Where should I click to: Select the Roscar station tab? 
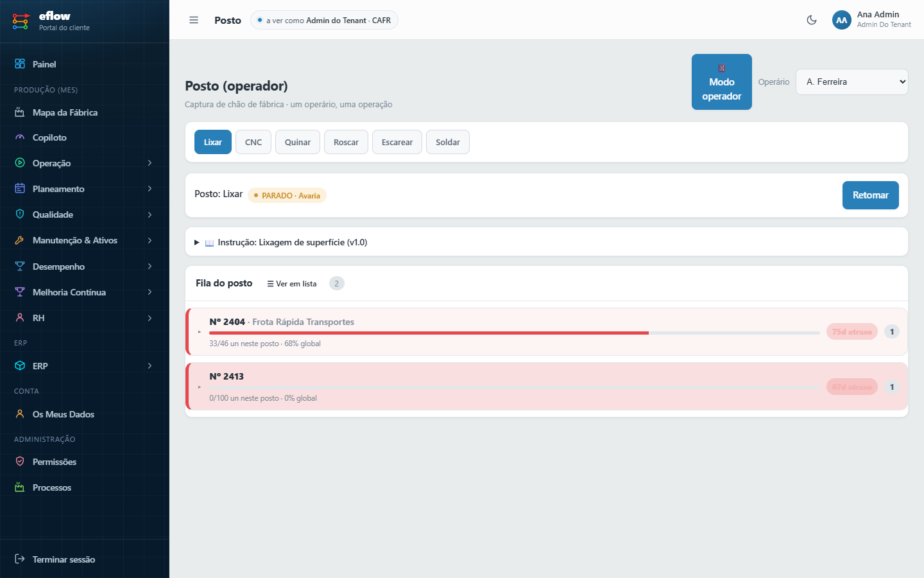(346, 142)
